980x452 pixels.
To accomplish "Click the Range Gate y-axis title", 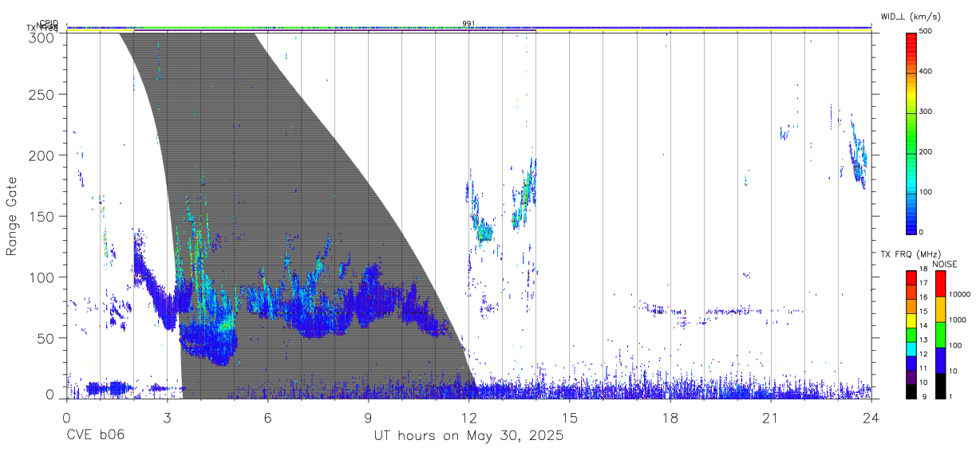I will tap(13, 215).
